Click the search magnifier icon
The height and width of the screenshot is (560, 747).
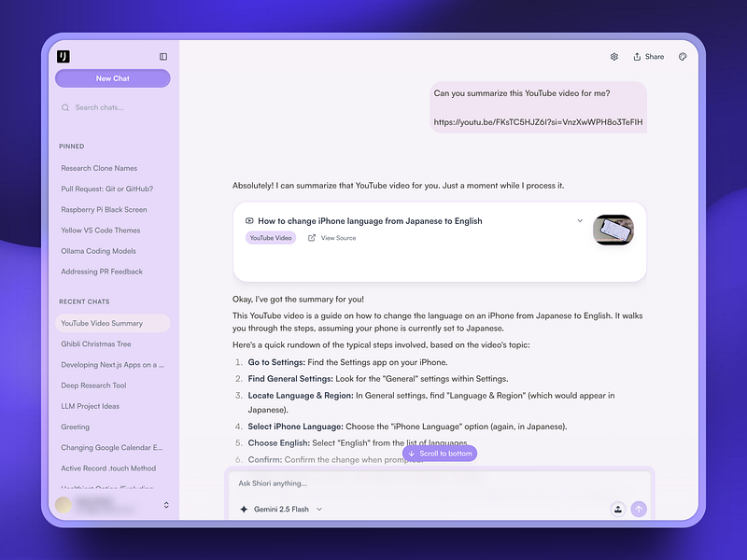[x=65, y=107]
